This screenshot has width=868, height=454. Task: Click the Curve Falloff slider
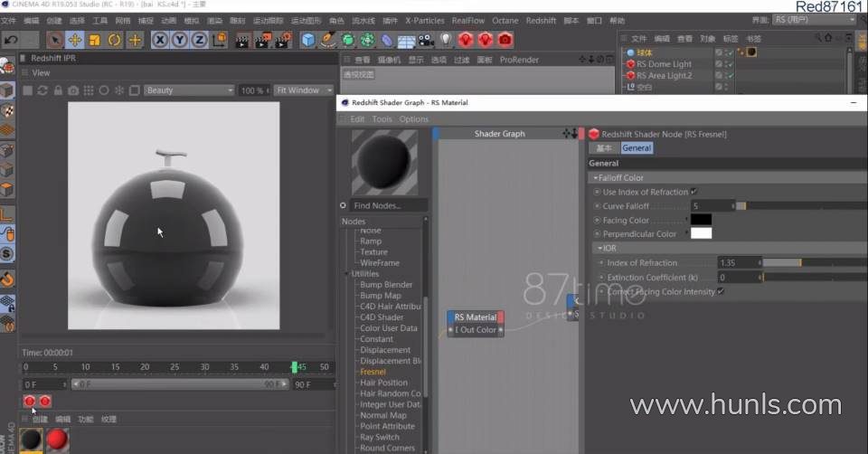click(802, 206)
